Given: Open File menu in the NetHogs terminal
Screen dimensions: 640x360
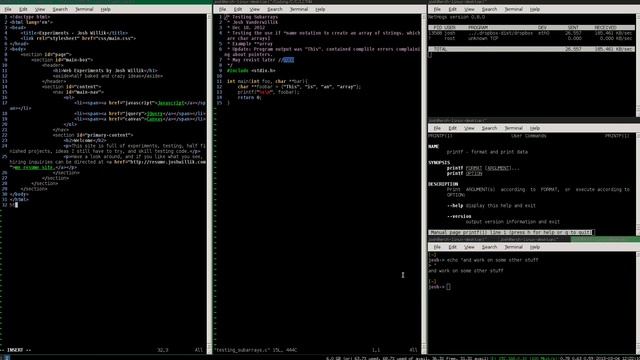Looking at the screenshot, I should click(437, 9).
